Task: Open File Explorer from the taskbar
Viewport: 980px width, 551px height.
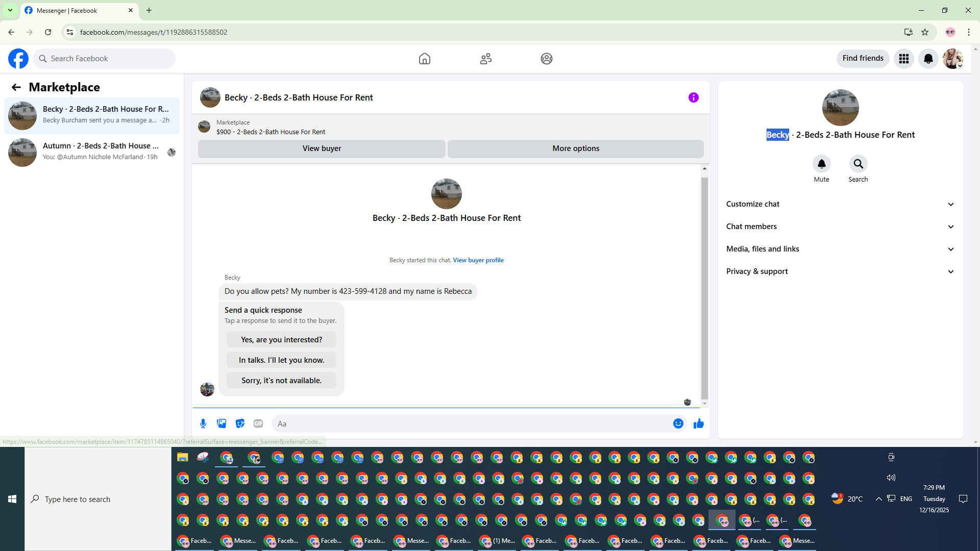Action: point(183,457)
